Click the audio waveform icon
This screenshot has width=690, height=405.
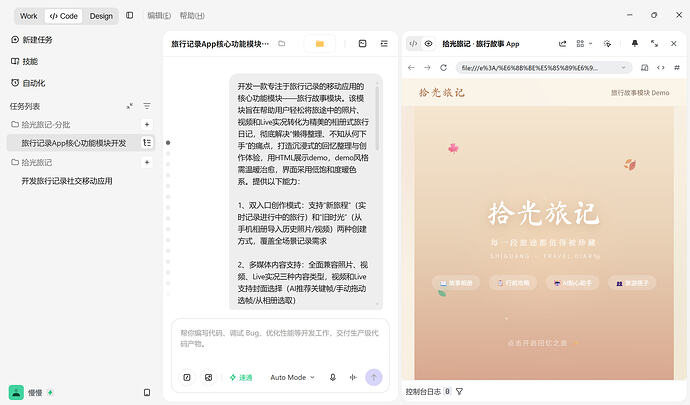coord(353,377)
